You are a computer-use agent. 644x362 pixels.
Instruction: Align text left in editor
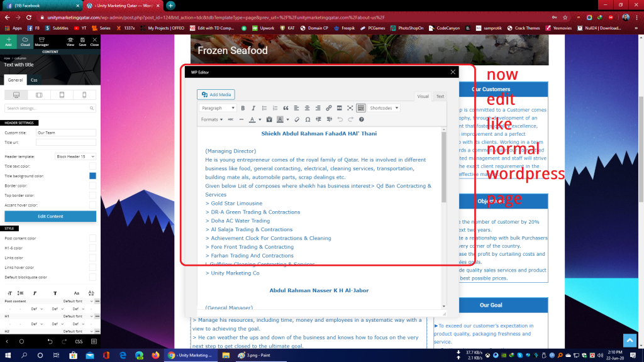point(296,108)
